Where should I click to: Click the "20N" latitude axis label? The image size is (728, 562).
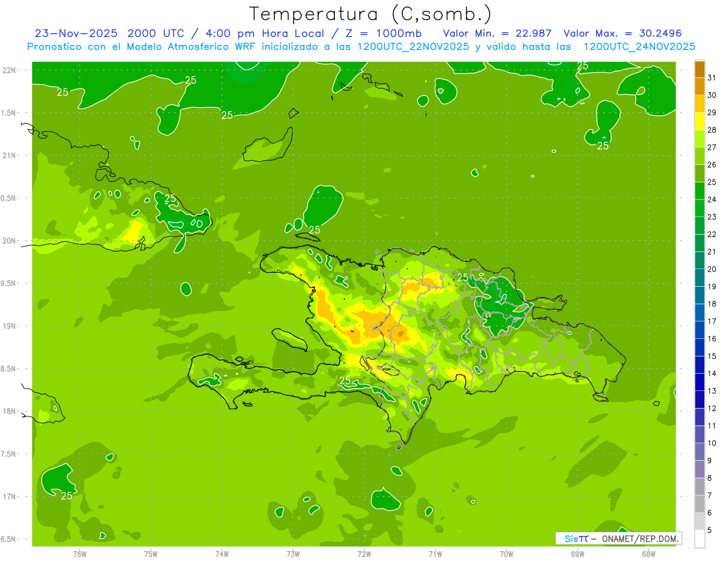tap(10, 241)
